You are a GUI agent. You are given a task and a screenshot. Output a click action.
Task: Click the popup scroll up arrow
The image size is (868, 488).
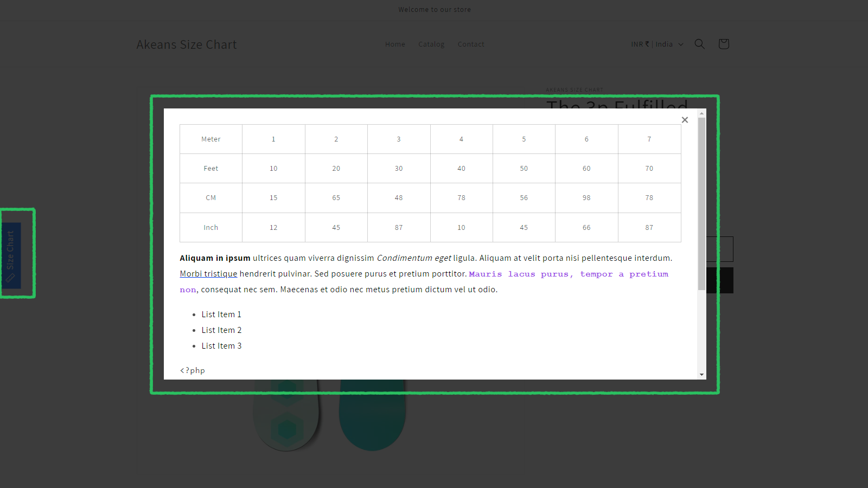(701, 113)
